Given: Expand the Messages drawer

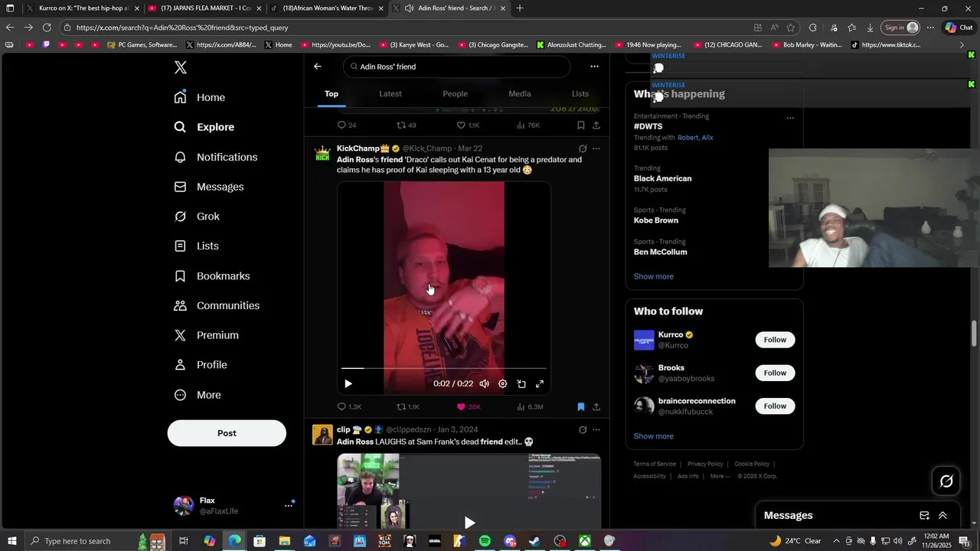Looking at the screenshot, I should pyautogui.click(x=942, y=516).
